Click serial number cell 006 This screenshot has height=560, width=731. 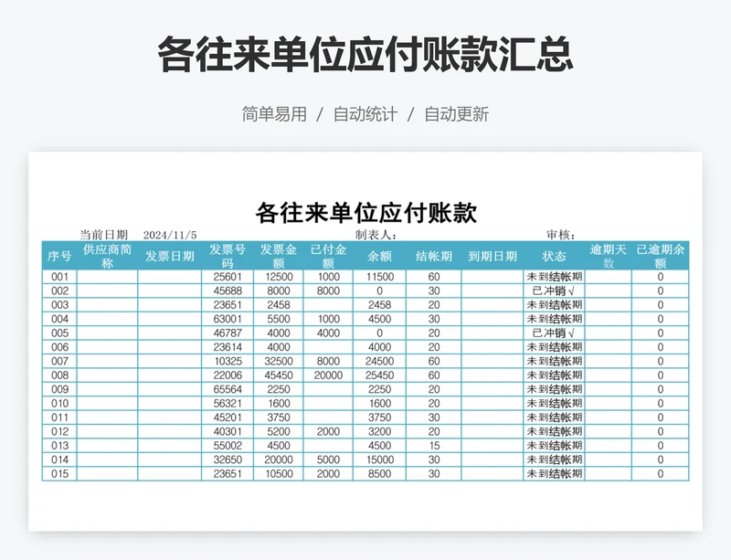coord(59,347)
